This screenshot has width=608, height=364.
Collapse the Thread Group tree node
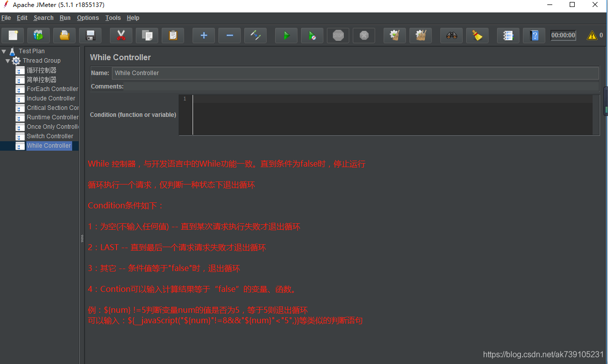[8, 61]
